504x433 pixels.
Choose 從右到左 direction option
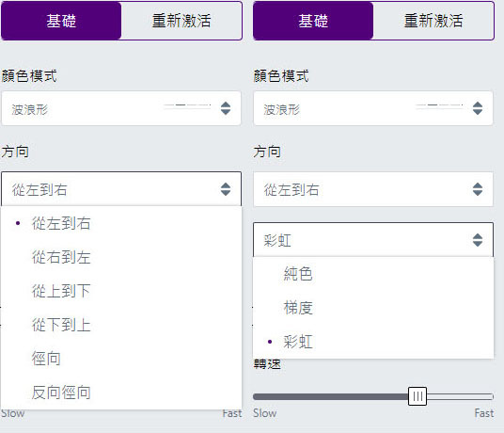121,257
